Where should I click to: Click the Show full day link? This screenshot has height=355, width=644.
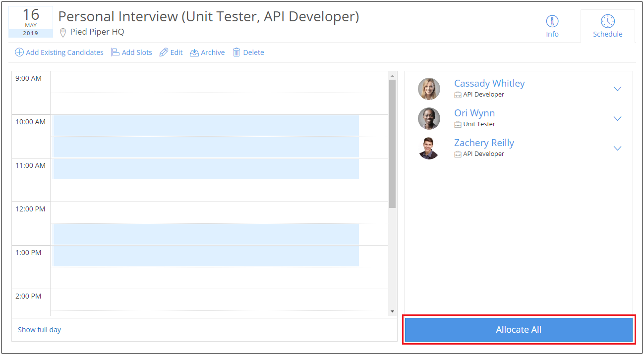[x=40, y=330]
